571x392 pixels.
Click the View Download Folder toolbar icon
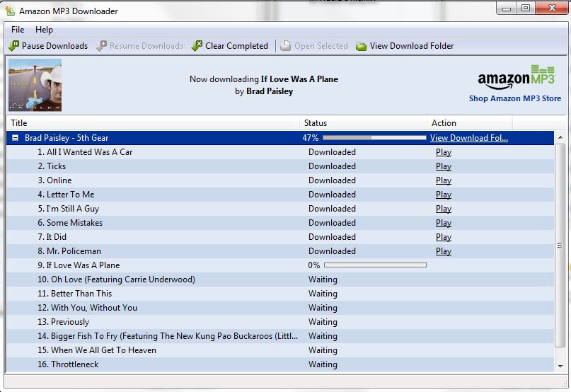point(361,46)
